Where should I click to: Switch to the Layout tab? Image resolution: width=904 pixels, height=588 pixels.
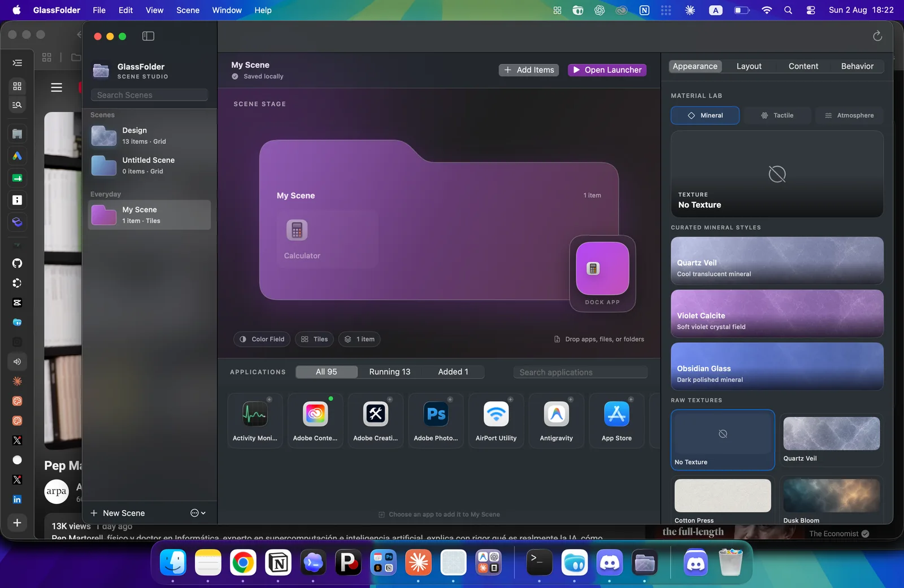point(749,66)
